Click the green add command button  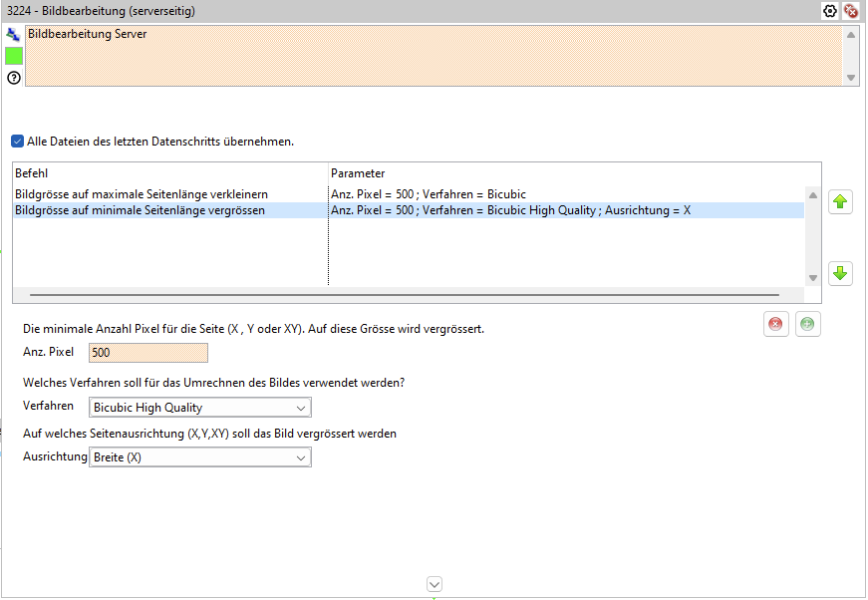click(x=808, y=324)
